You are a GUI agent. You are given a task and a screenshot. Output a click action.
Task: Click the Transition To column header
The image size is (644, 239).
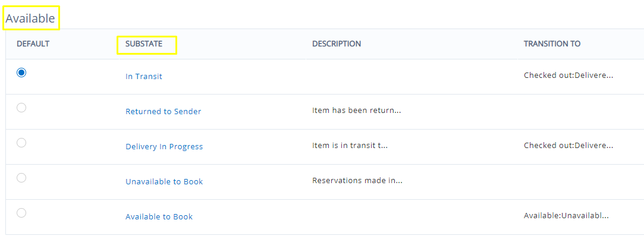click(552, 44)
